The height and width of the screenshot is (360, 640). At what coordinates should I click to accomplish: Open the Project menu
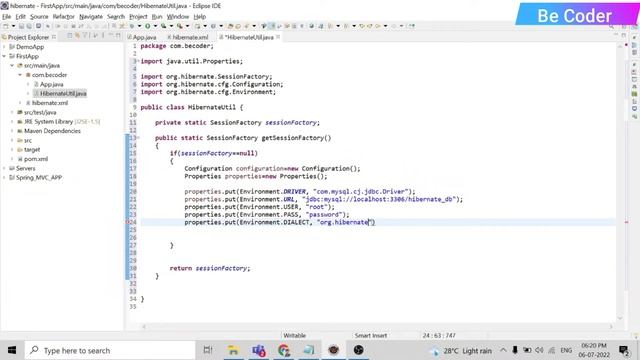click(138, 17)
